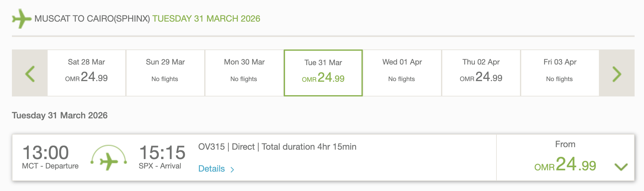The image size is (644, 191).
Task: Go to previous dates with left arrow
Action: [x=30, y=74]
